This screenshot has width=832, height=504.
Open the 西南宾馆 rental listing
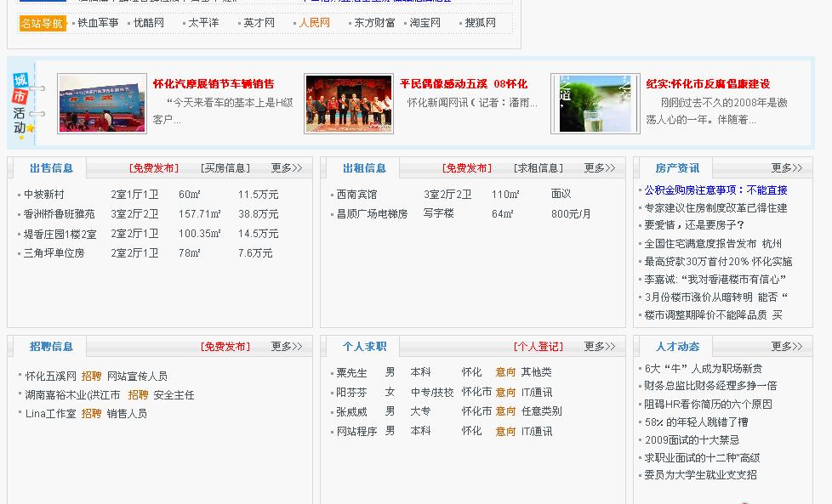coord(356,195)
